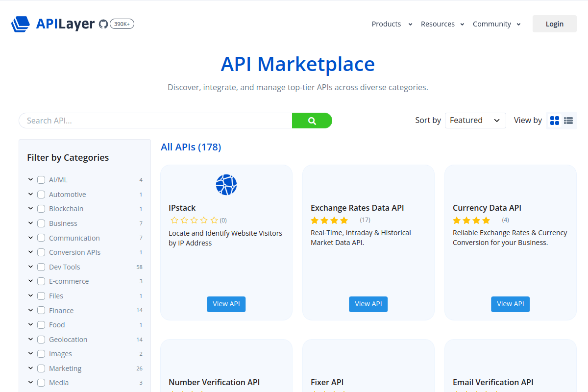Check the Marketing category checkbox
This screenshot has width=588, height=392.
click(41, 368)
